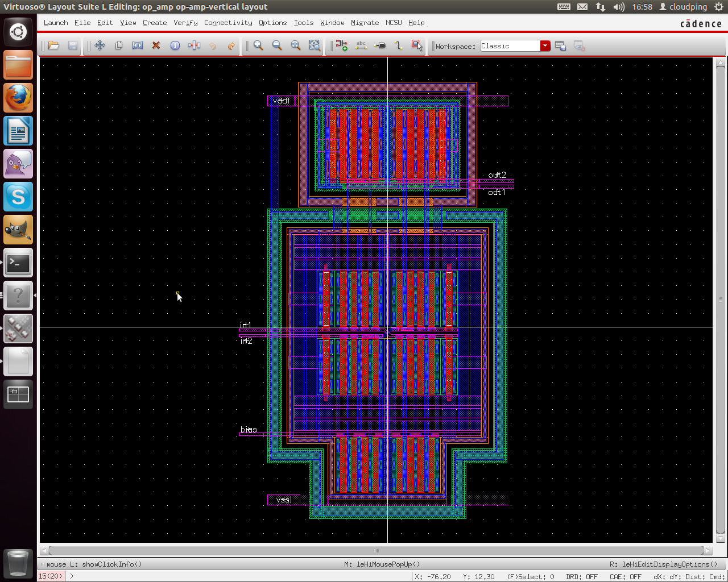Click the Create Pin icon
Screen dimensions: 728x582
click(380, 45)
